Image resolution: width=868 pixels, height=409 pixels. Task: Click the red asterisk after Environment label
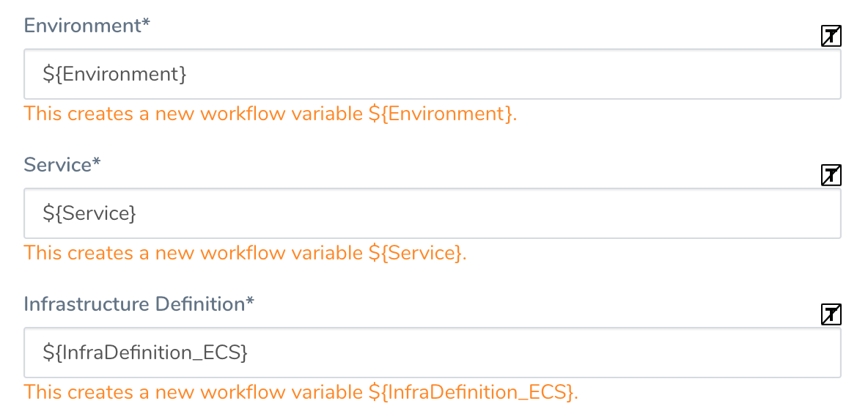click(146, 23)
